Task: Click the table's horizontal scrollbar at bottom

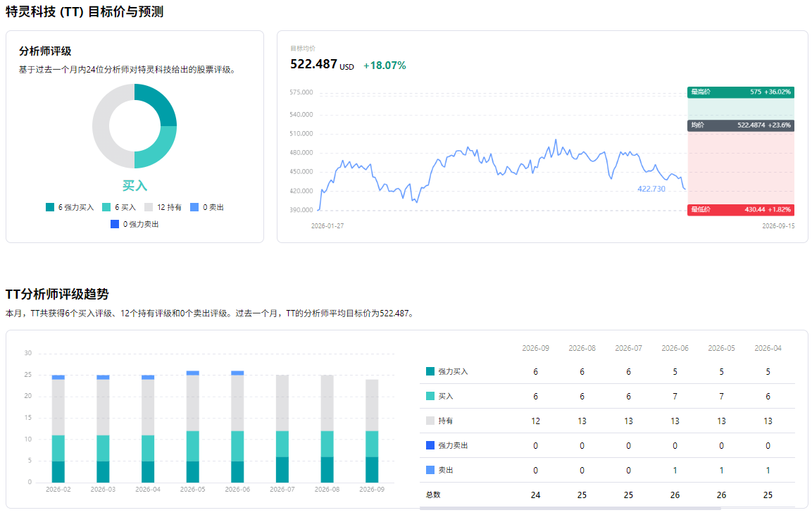Action: pyautogui.click(x=570, y=508)
